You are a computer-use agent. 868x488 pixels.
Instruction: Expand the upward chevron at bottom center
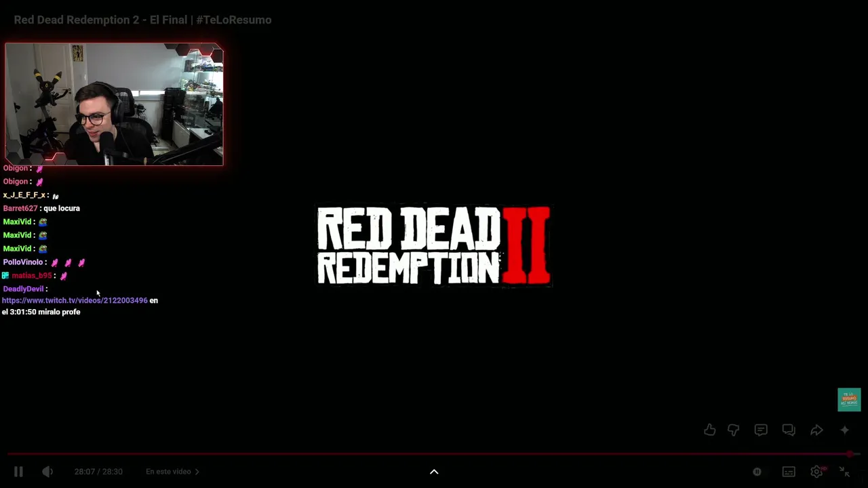tap(434, 472)
